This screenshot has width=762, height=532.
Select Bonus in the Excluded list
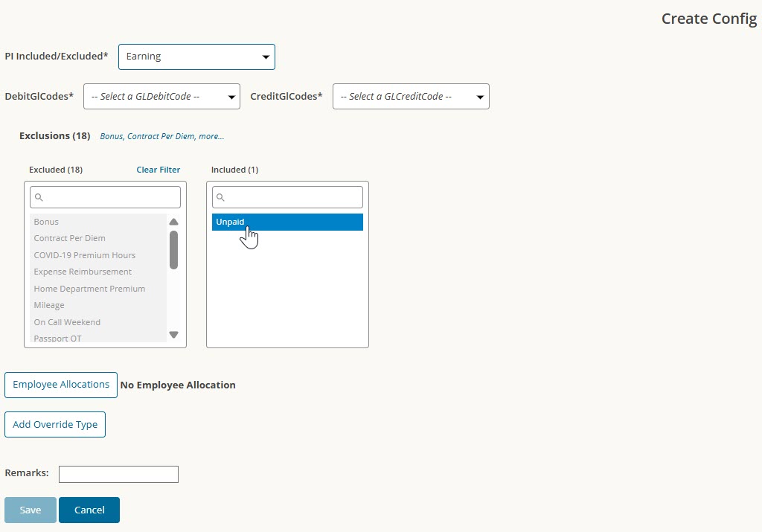98,222
